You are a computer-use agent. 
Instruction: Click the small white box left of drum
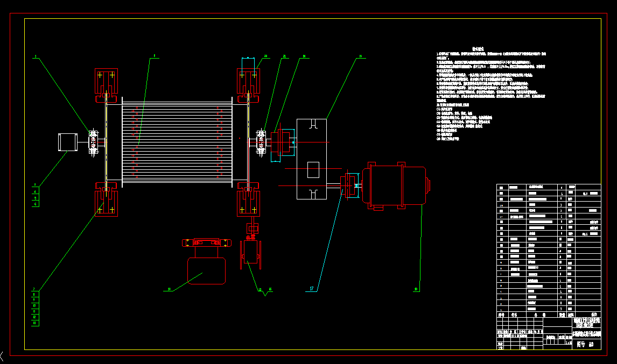68,142
